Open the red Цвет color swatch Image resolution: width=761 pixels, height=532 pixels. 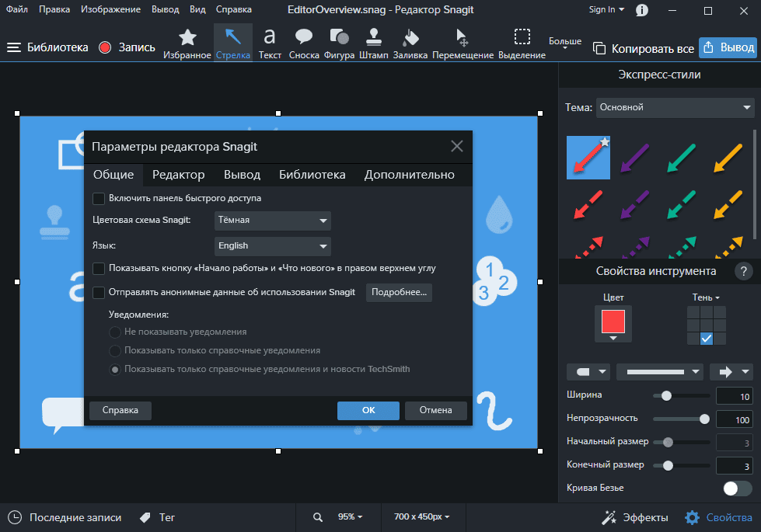[x=613, y=320]
